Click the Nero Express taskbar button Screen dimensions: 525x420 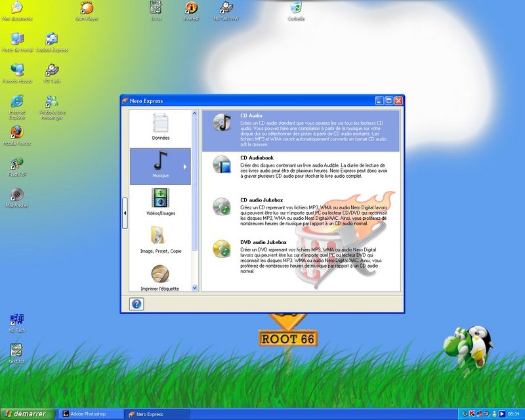point(157,414)
